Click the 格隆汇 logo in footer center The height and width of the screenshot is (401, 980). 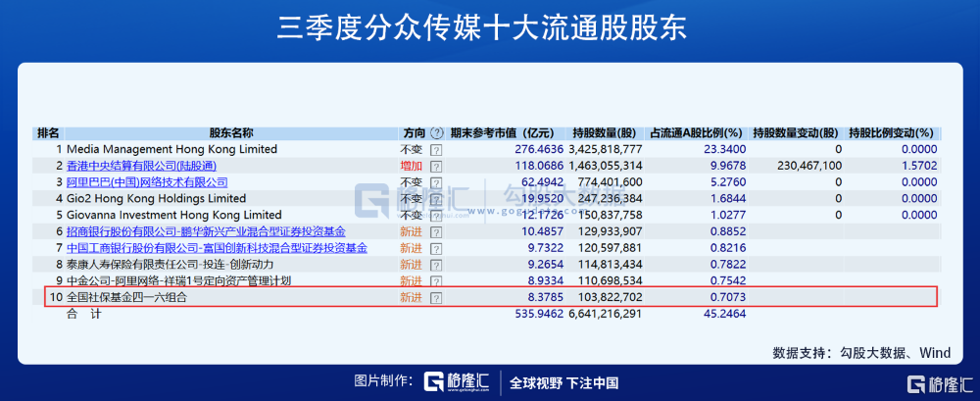point(457,381)
